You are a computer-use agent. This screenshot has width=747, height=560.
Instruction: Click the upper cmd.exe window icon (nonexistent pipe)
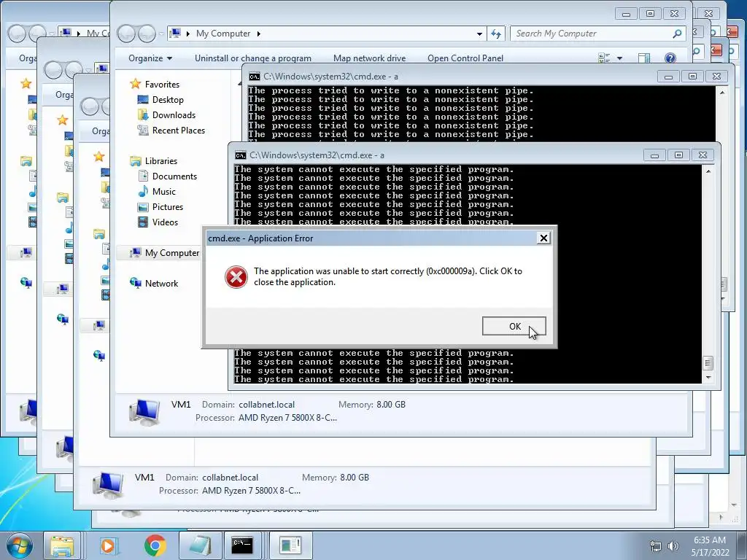point(255,77)
